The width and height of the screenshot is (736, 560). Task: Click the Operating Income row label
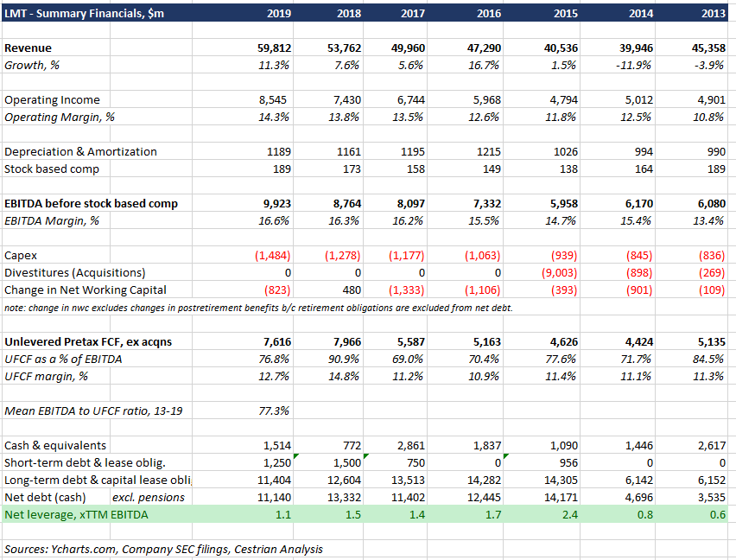(52, 100)
